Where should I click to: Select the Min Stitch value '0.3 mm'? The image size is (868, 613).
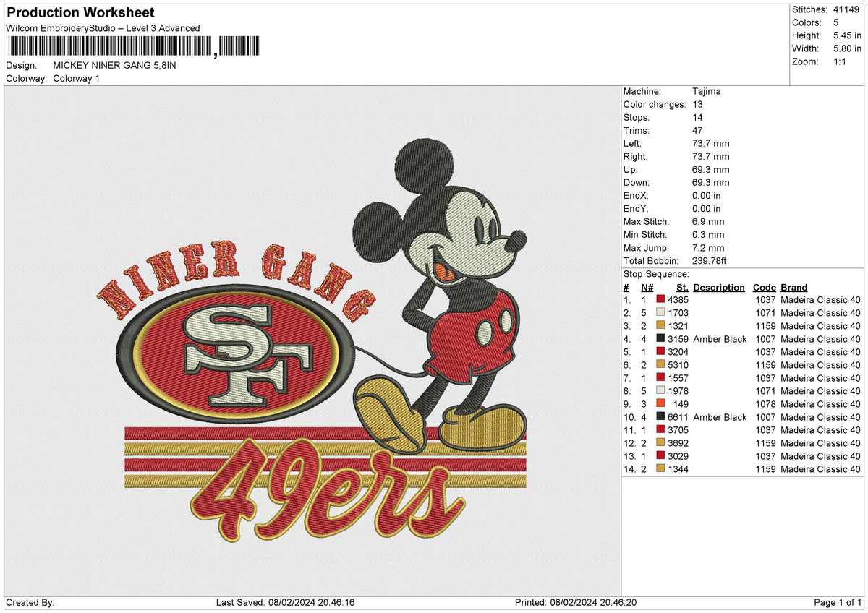(x=708, y=234)
